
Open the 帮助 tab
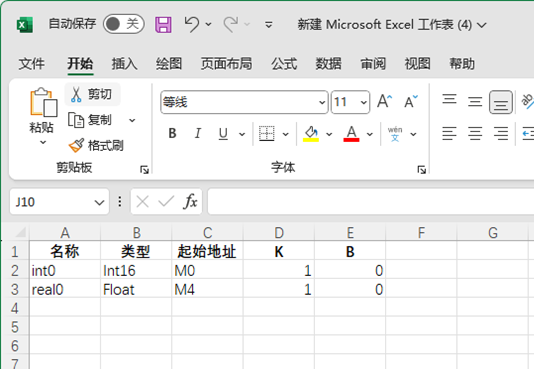[462, 64]
